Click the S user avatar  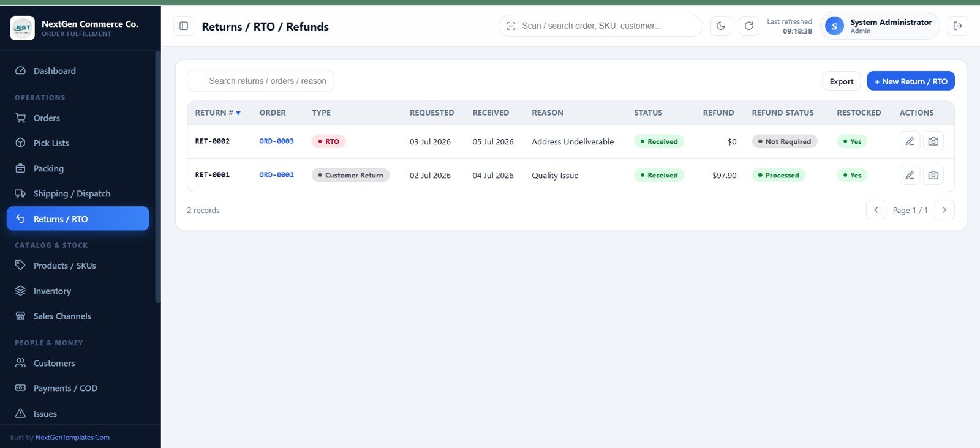[834, 26]
